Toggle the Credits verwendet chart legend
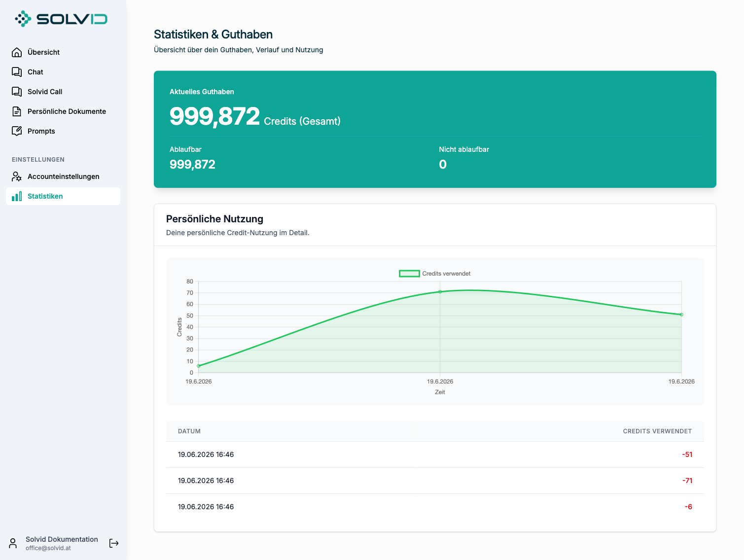Image resolution: width=744 pixels, height=560 pixels. pos(435,274)
